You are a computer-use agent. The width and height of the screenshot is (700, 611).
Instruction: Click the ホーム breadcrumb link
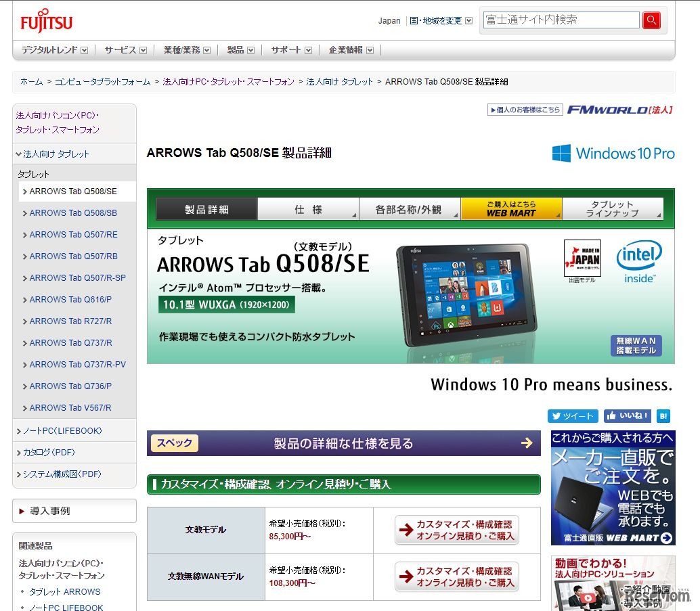(30, 81)
